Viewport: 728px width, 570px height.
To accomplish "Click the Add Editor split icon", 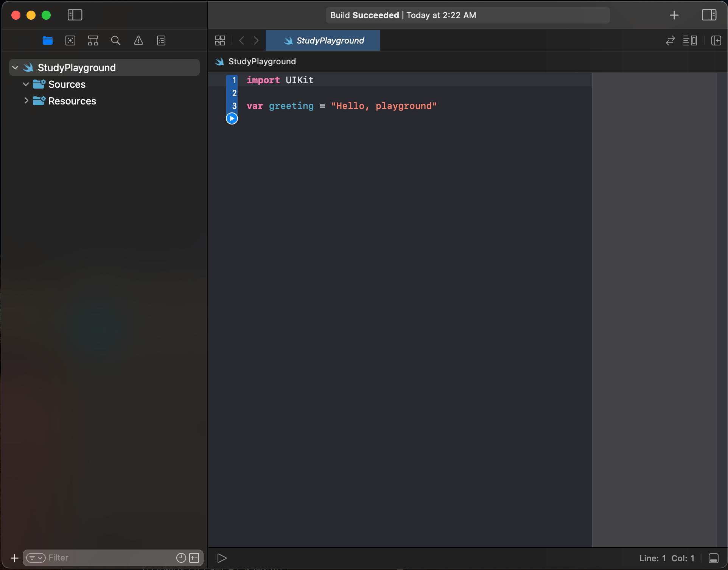I will (x=716, y=40).
